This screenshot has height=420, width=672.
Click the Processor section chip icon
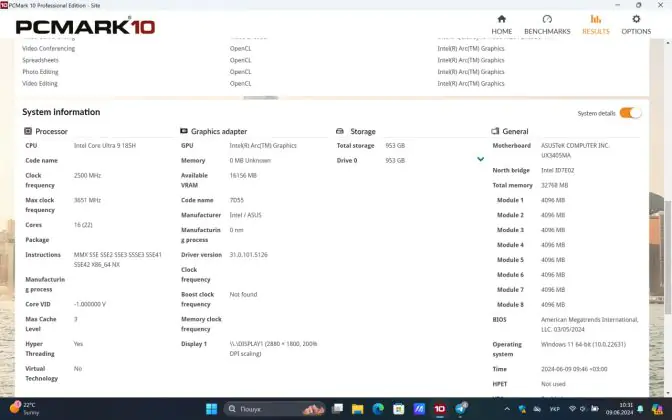click(x=28, y=131)
